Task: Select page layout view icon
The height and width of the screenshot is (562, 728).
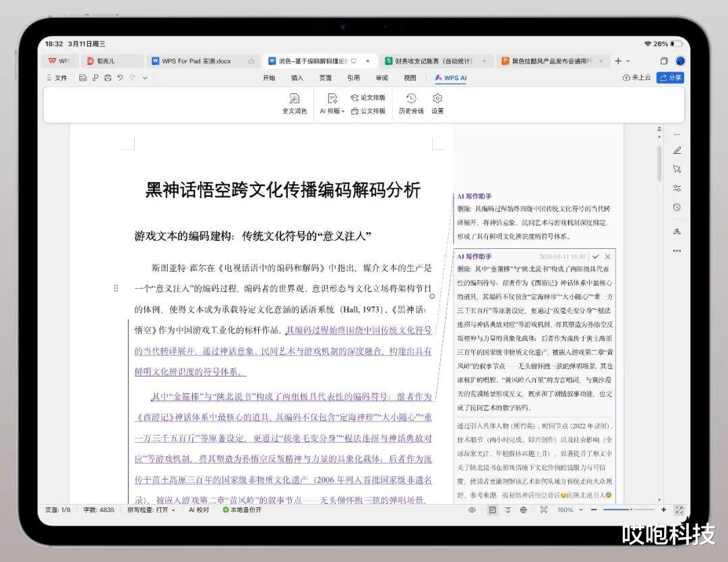Action: pyautogui.click(x=492, y=510)
